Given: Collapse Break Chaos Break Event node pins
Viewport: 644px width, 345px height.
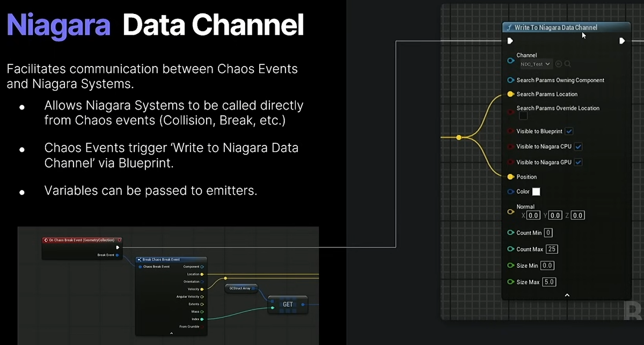Looking at the screenshot, I should point(171,334).
